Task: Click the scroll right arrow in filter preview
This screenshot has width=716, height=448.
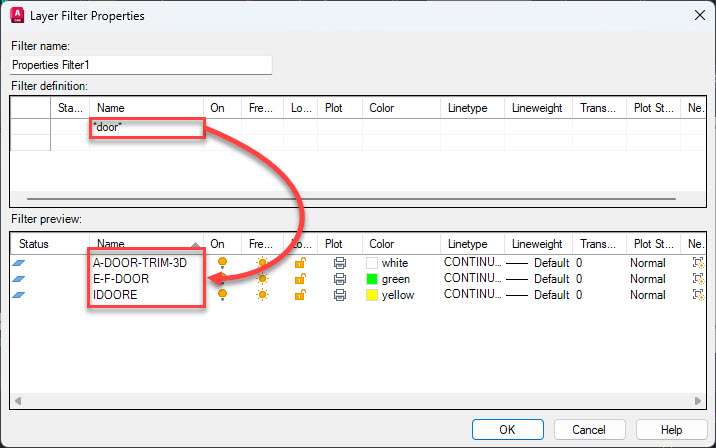Action: point(698,401)
